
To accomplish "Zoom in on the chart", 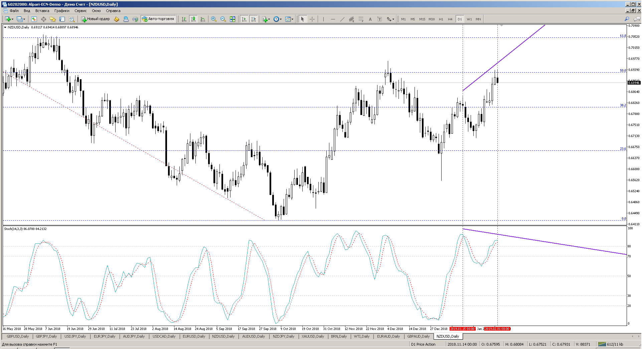I will pyautogui.click(x=214, y=19).
